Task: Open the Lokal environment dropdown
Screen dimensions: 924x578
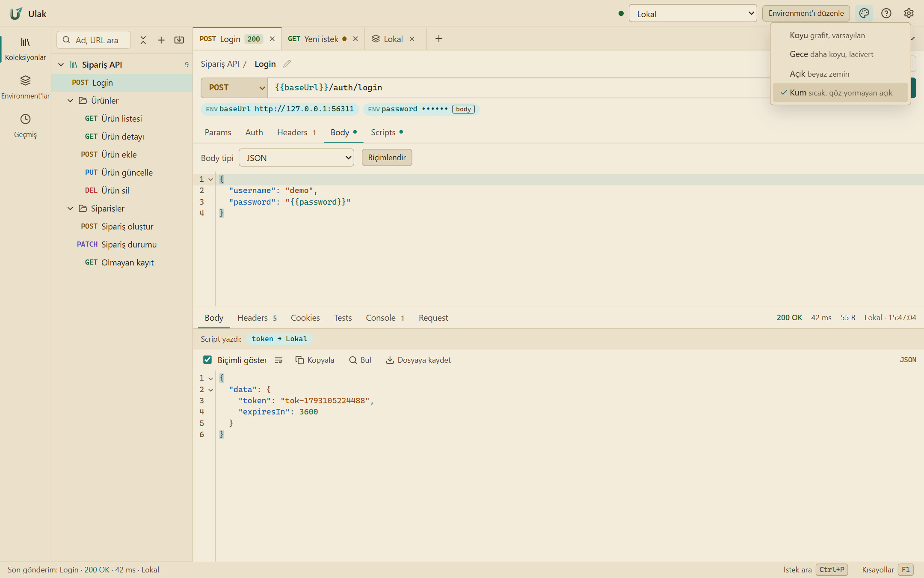Action: (x=693, y=14)
